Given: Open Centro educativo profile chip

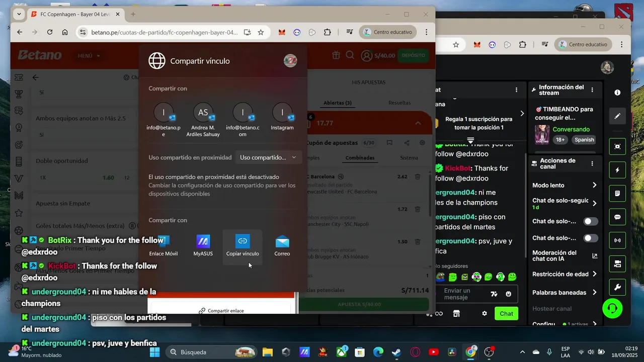Looking at the screenshot, I should coord(388,32).
